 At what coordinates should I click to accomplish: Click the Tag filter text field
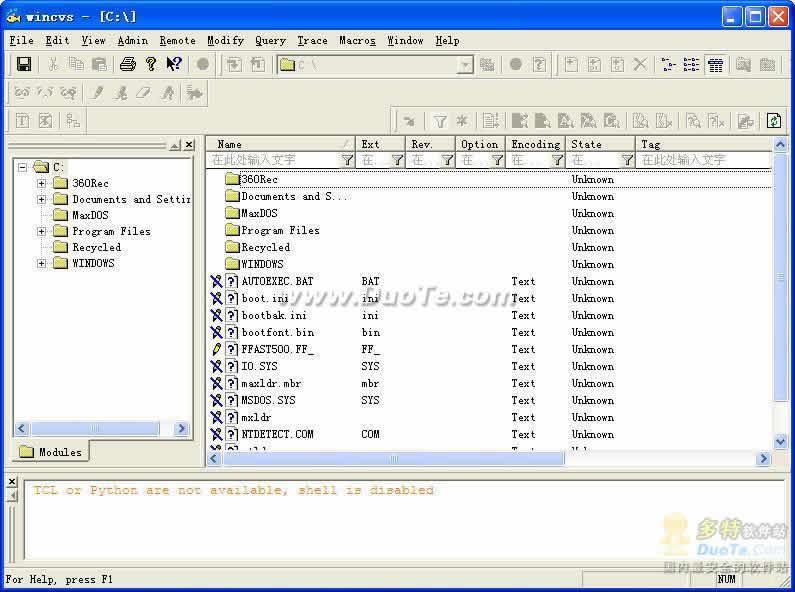click(x=704, y=160)
